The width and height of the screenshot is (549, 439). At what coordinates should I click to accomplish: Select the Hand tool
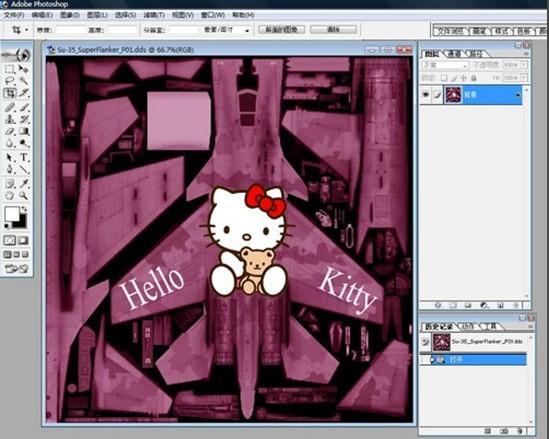[10, 196]
